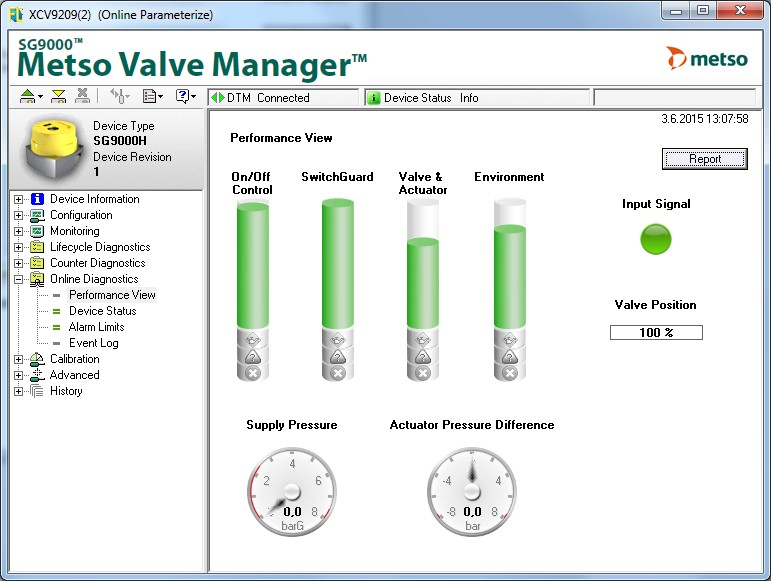Expand the Lifecycle Diagnostics tree node
Viewport: 771px width, 581px height.
[18, 247]
